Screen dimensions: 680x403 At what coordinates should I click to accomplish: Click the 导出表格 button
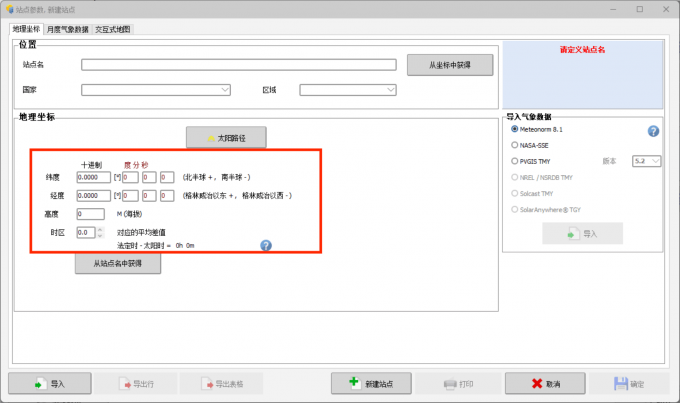coord(222,383)
